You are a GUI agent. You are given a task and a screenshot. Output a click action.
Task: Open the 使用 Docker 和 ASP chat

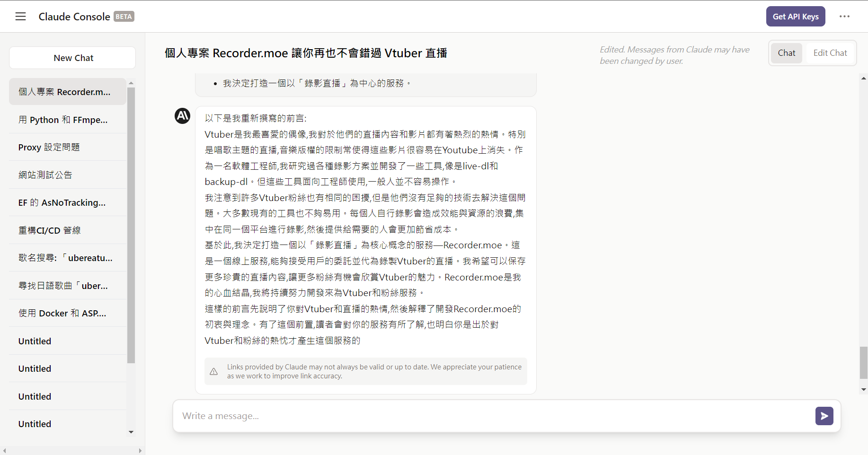tap(62, 314)
